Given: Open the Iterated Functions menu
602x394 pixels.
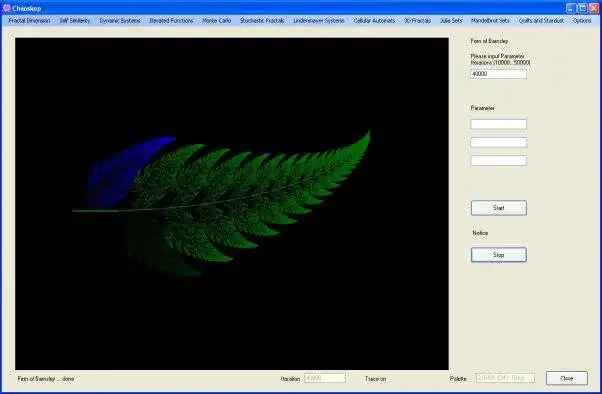Looking at the screenshot, I should point(171,21).
